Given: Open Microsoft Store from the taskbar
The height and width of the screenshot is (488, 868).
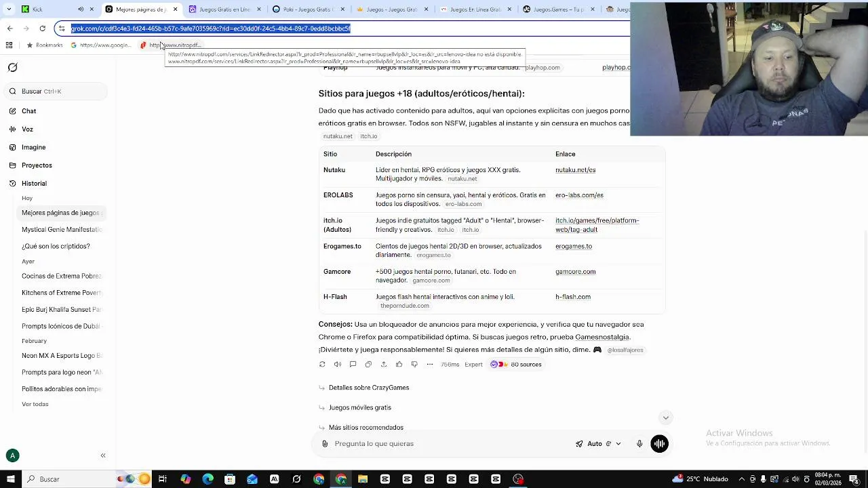Looking at the screenshot, I should pyautogui.click(x=230, y=479).
